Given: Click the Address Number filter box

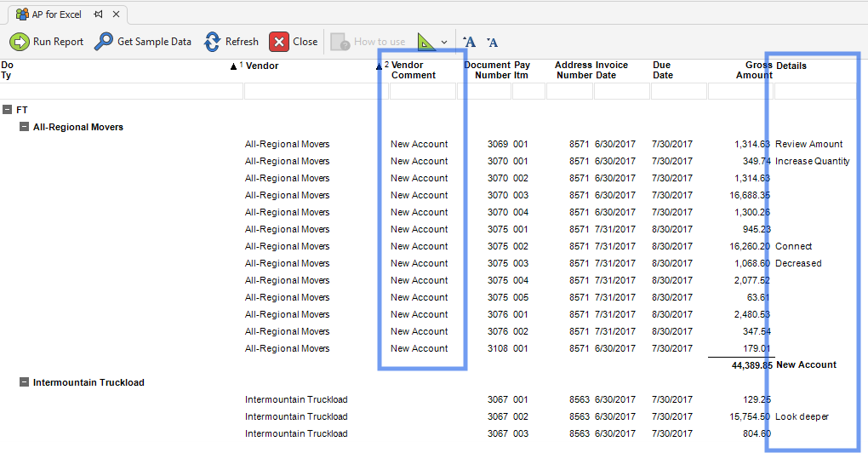Looking at the screenshot, I should point(569,91).
